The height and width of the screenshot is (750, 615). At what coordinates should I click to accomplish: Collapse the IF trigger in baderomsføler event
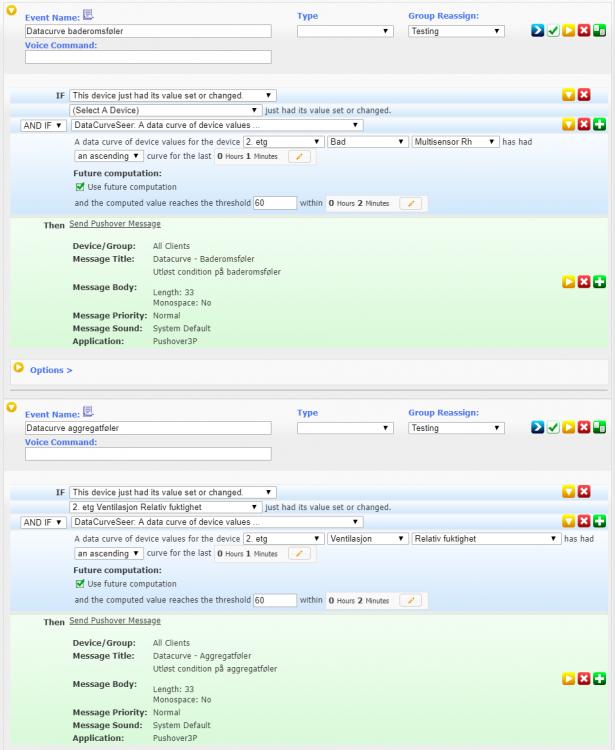tap(569, 95)
